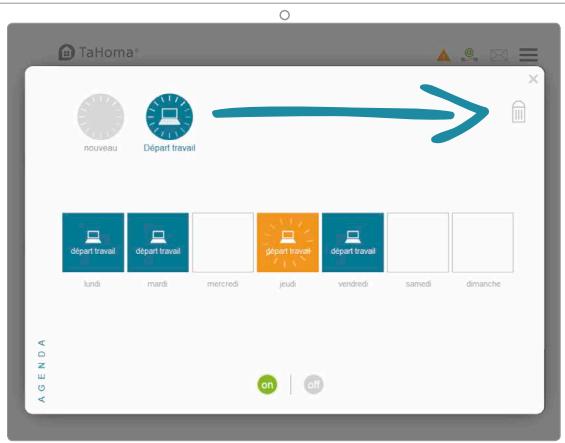565x443 pixels.
Task: Click the empty dimanche slot
Action: (483, 242)
